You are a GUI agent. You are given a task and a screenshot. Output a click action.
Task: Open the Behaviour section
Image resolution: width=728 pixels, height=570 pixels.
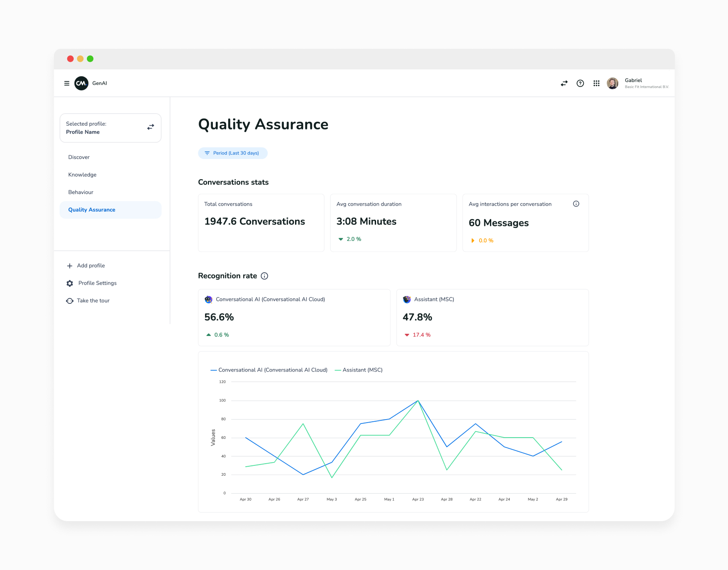pyautogui.click(x=80, y=192)
